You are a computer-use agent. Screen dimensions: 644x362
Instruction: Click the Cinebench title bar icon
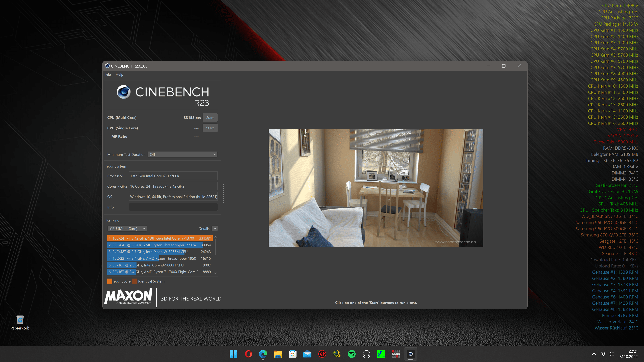tap(107, 66)
